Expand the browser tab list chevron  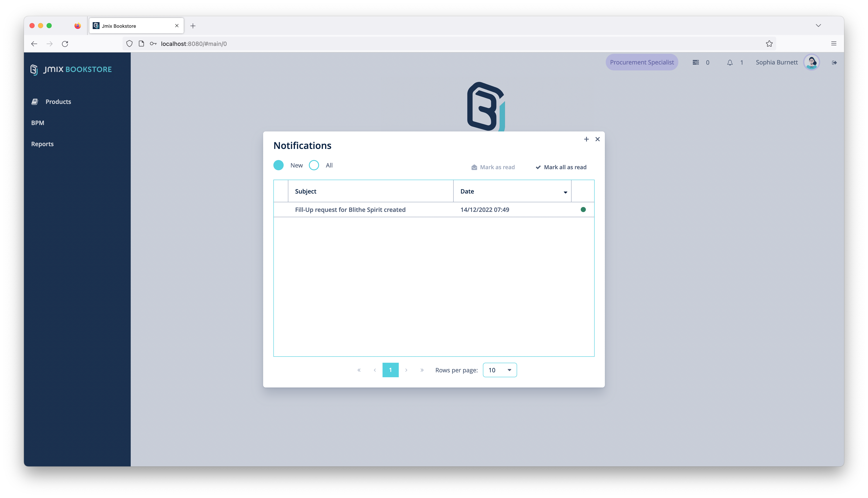818,26
